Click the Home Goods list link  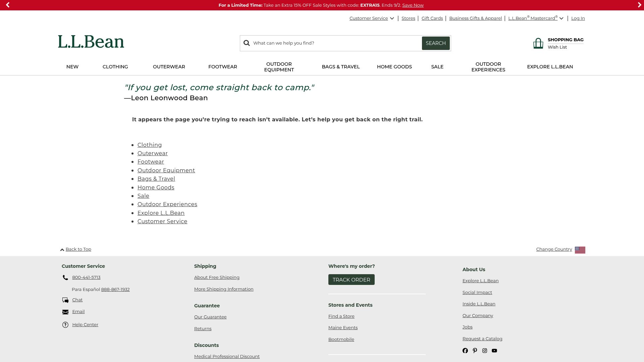click(156, 188)
